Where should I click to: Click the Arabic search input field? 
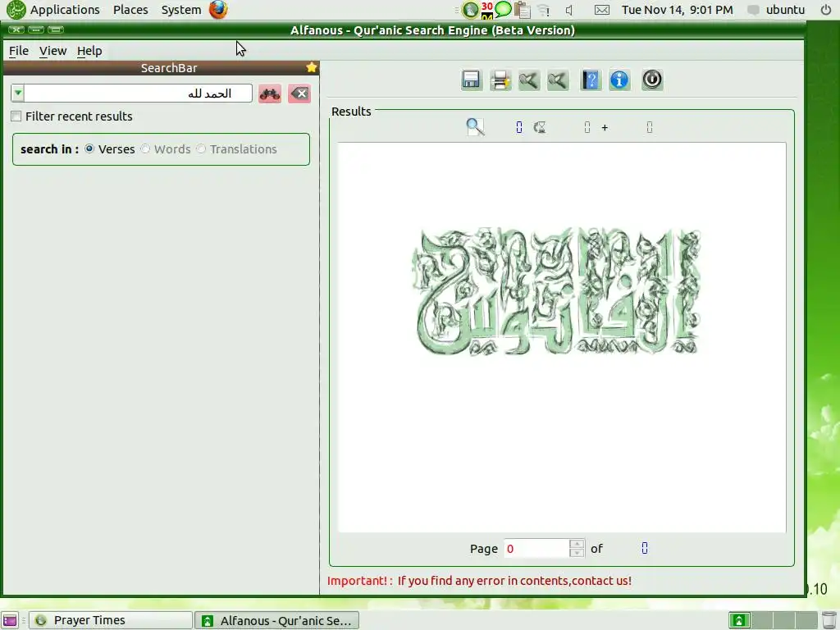coord(138,94)
